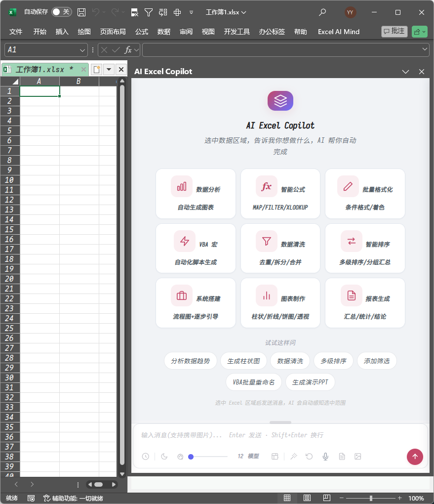Open the 数据分析 card
This screenshot has width=434, height=504.
click(x=196, y=194)
